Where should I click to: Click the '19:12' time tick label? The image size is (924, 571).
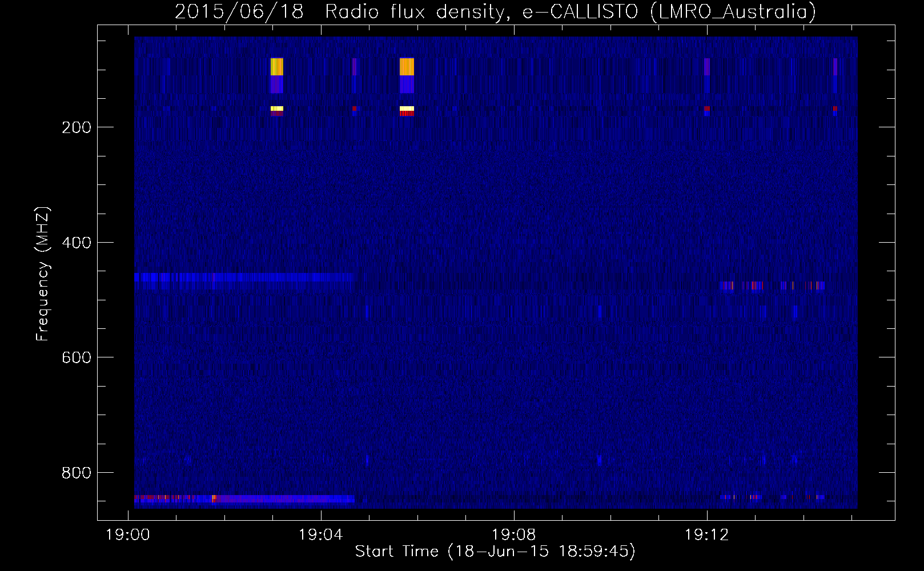707,535
